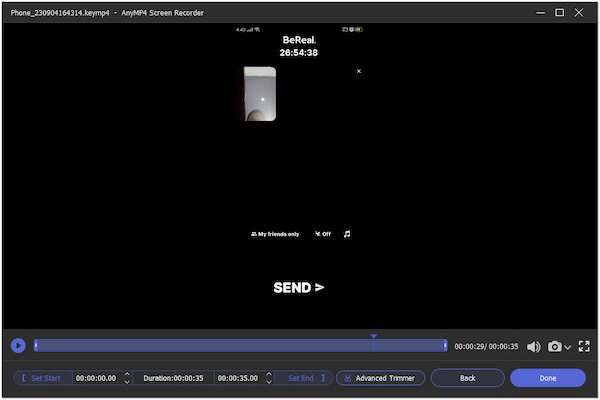Maximize the AnyMP4 Screen Recorder window
Image resolution: width=600 pixels, height=400 pixels.
pyautogui.click(x=559, y=13)
